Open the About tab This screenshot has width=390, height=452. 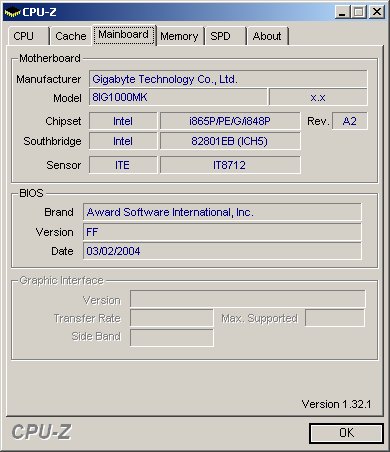(267, 36)
